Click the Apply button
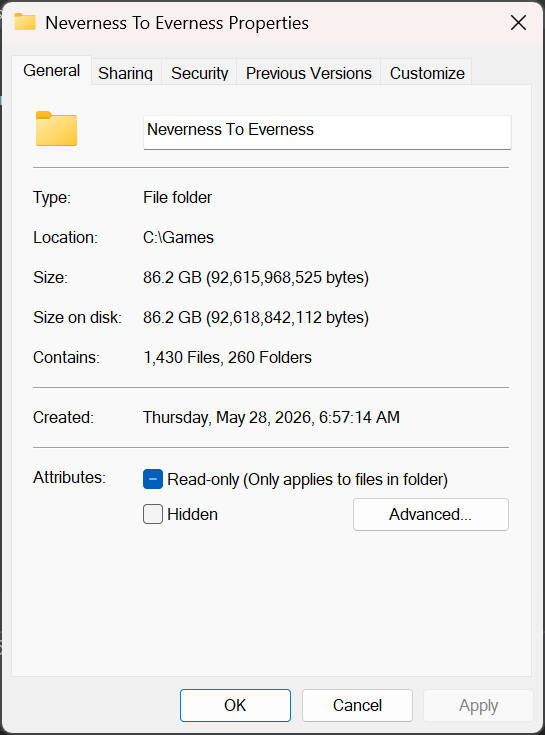This screenshot has height=735, width=545. (478, 705)
